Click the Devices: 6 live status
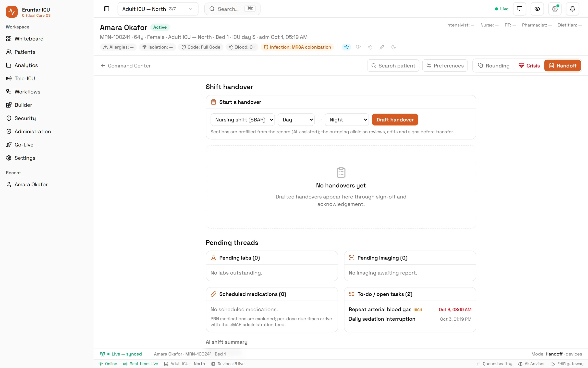Viewport: 588px width, 368px height. click(228, 364)
